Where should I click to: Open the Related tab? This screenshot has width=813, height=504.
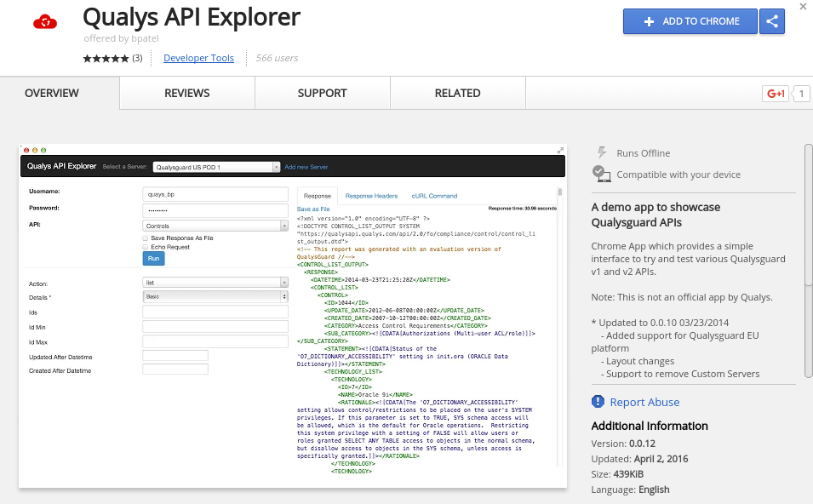click(x=458, y=94)
